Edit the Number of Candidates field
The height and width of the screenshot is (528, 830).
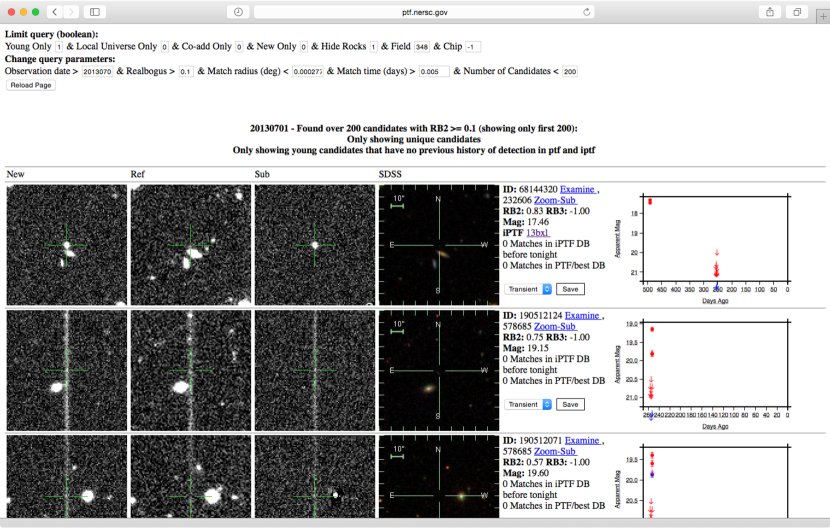(570, 71)
